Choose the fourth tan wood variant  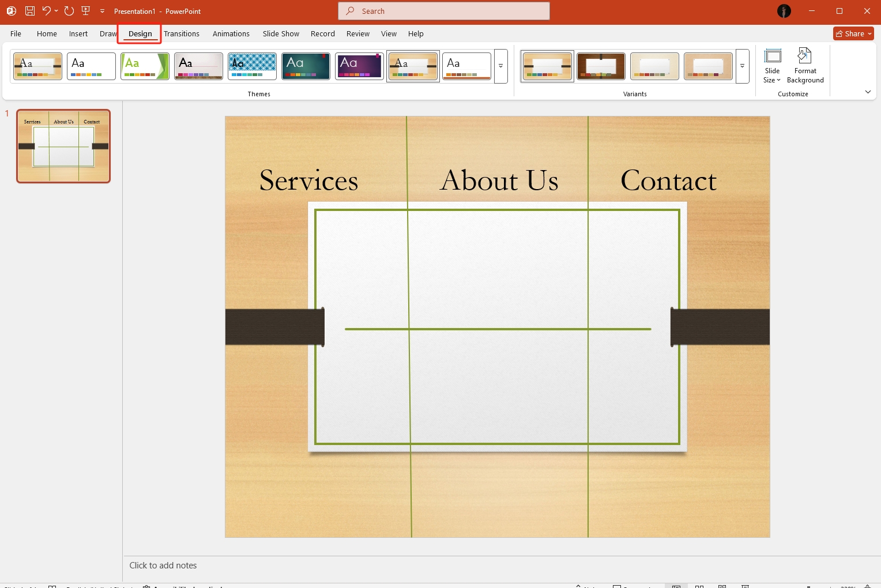[708, 66]
